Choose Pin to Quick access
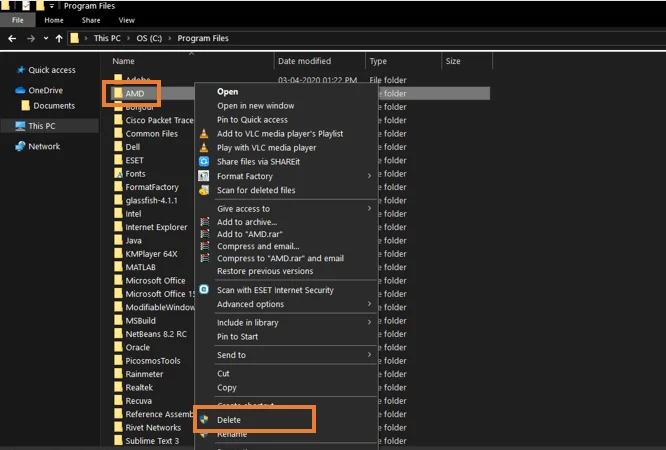Image resolution: width=666 pixels, height=450 pixels. click(x=252, y=120)
